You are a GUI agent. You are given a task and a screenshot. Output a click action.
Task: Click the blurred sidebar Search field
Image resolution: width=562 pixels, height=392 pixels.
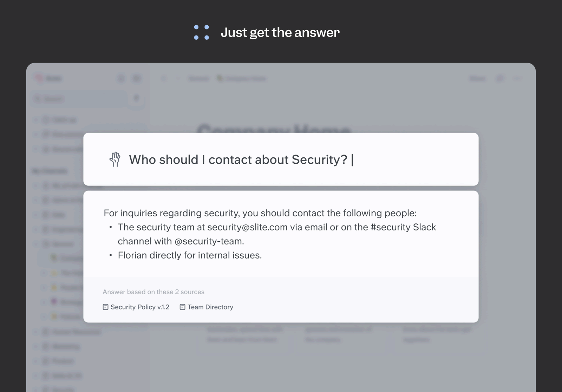tap(79, 99)
